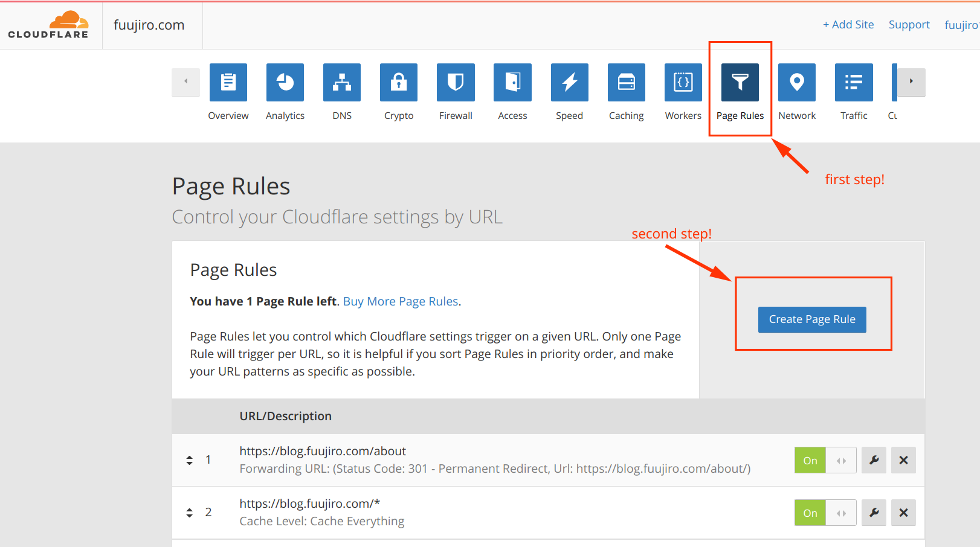
Task: Click the Cache Level: Cache Everything description
Action: [x=322, y=521]
